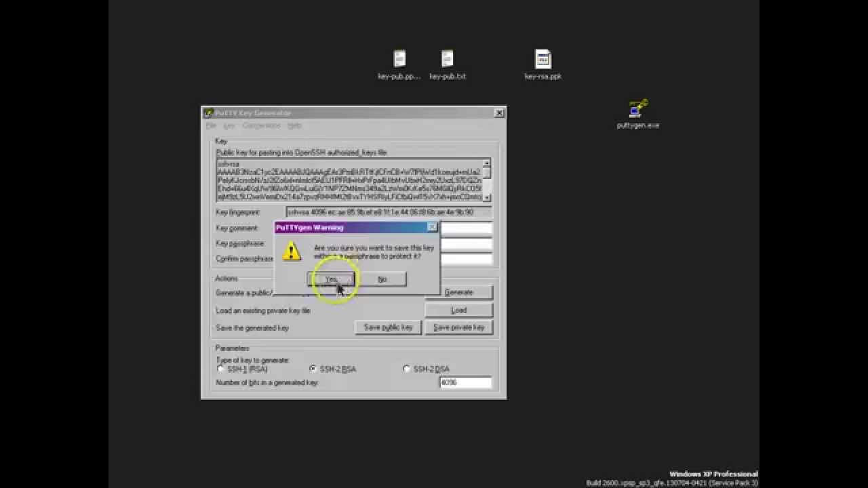Open the Conversions menu

click(x=261, y=126)
